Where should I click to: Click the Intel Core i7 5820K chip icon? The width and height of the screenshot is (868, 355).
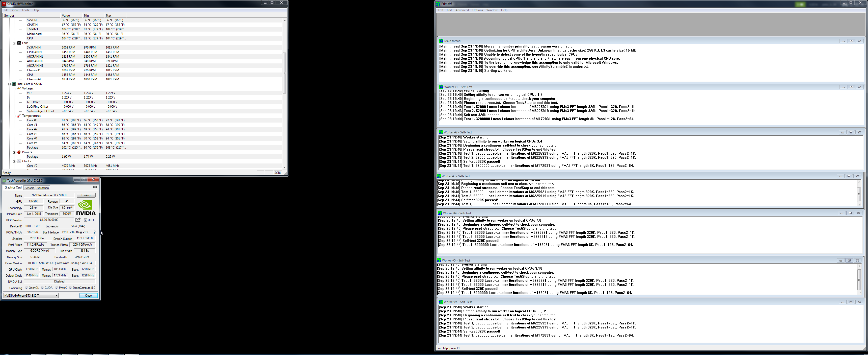[x=14, y=84]
